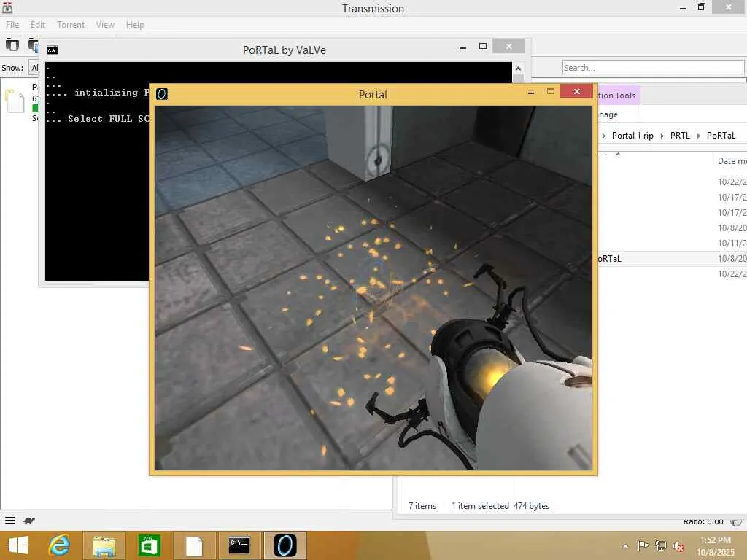This screenshot has height=560, width=747.
Task: Click the Search field in Transmission
Action: coord(653,68)
